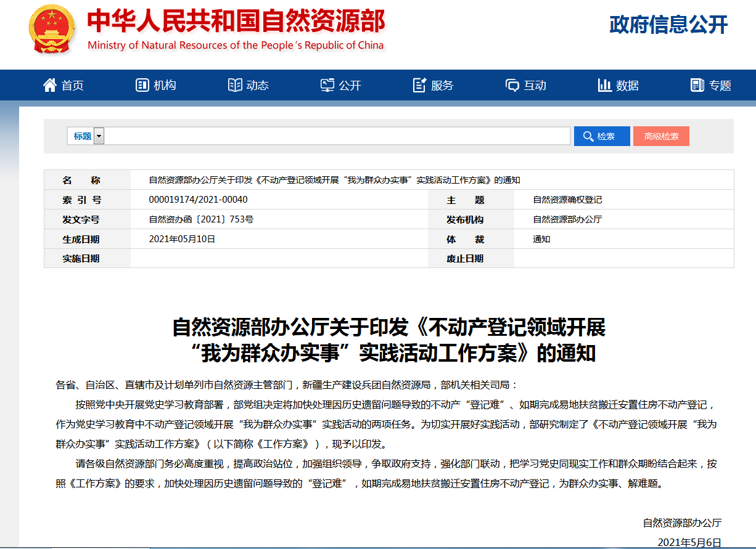Click the chat bubble icon beside 互动

tap(512, 85)
